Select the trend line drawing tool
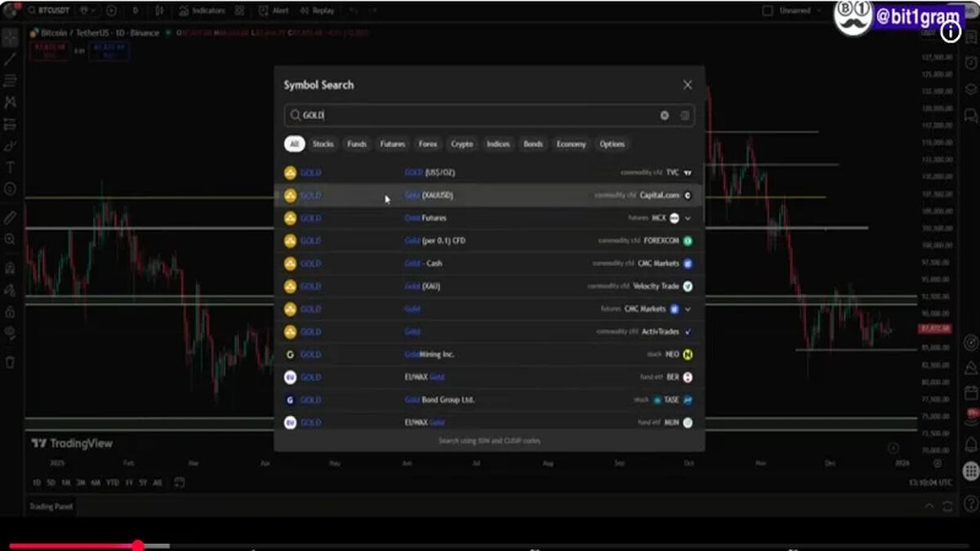The image size is (980, 551). [x=10, y=59]
